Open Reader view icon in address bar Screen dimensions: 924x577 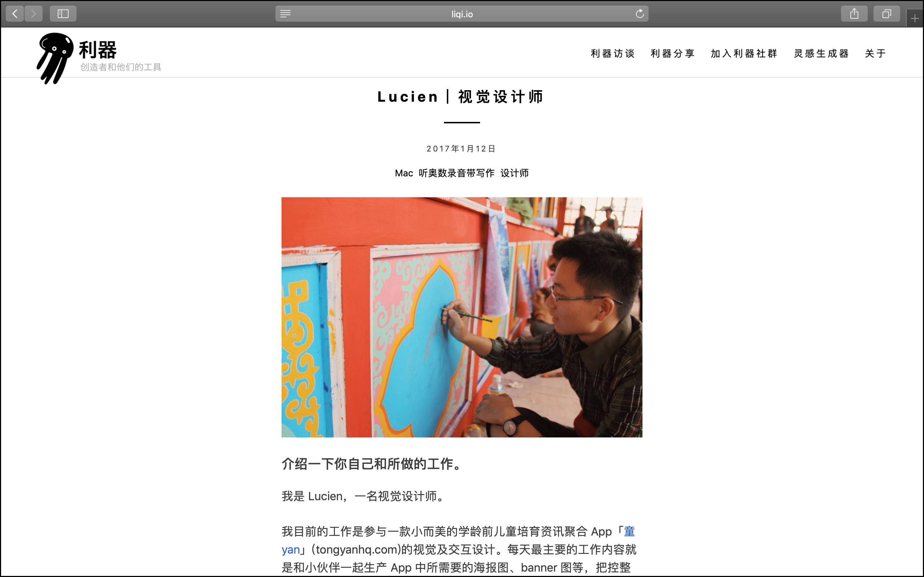(x=285, y=14)
